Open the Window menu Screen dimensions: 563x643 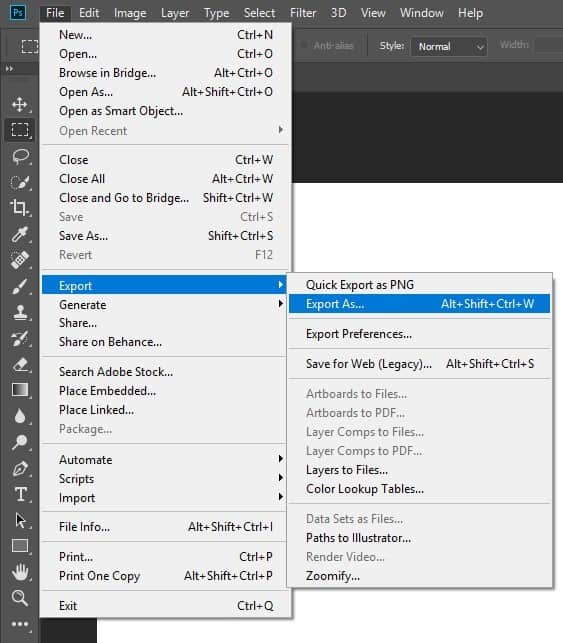click(422, 13)
